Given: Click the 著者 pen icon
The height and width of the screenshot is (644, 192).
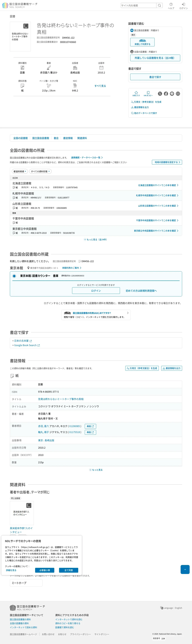Looking at the screenshot, I should pyautogui.click(x=49, y=68).
